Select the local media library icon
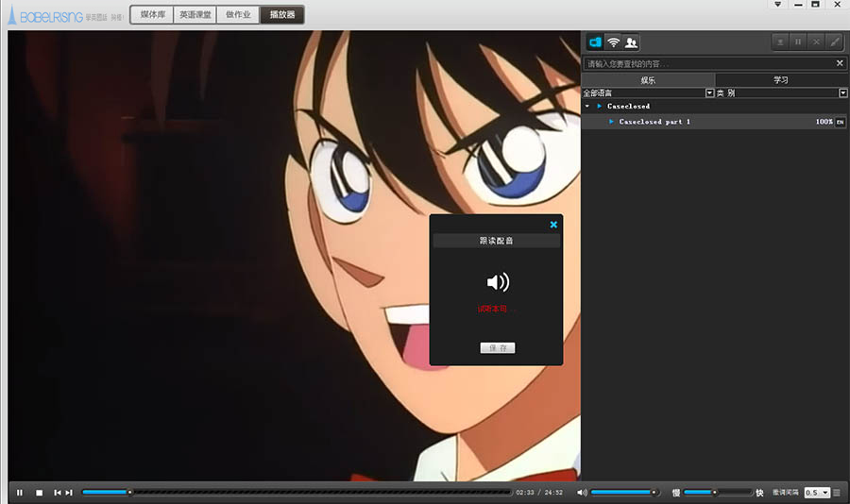The image size is (850, 504). click(595, 42)
